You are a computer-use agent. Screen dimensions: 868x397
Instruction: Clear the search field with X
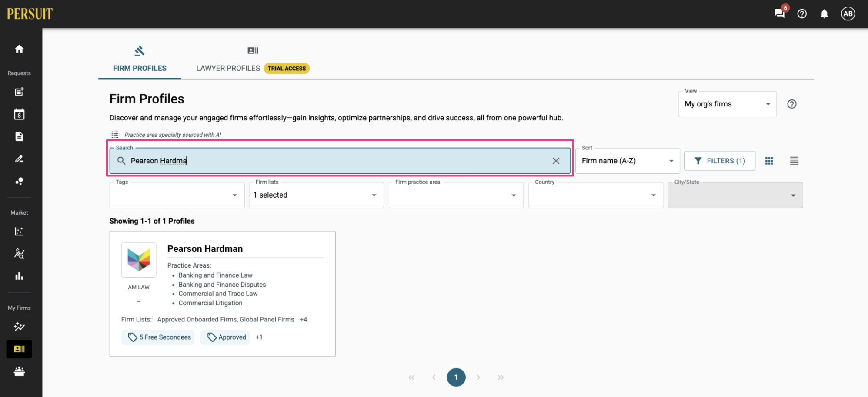pyautogui.click(x=556, y=161)
